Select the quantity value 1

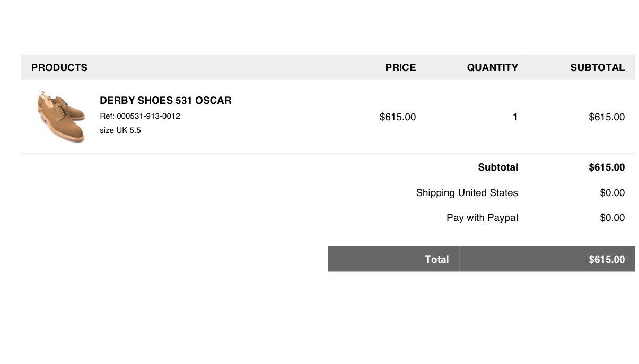point(515,117)
